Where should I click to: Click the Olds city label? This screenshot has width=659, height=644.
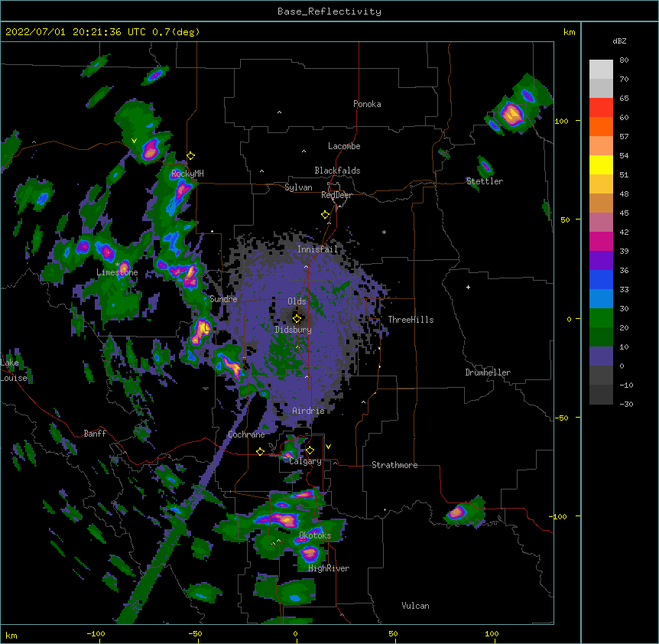(297, 301)
